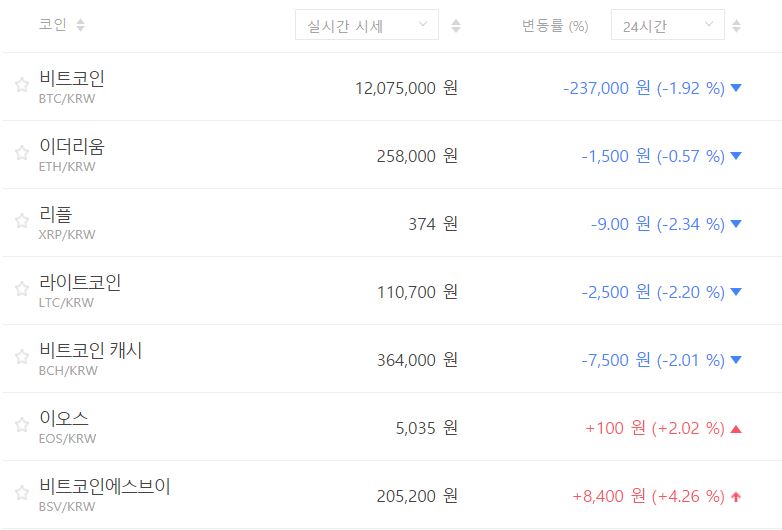Click the blue down arrow for 리플

tap(736, 224)
